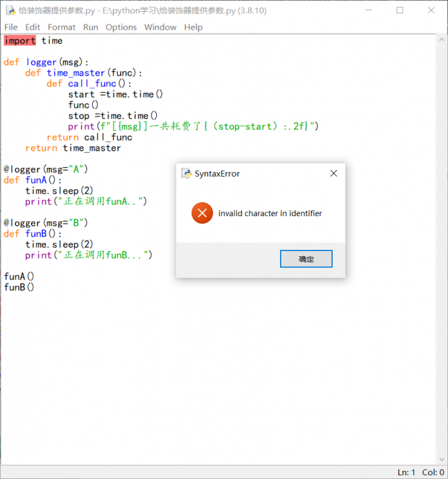Image resolution: width=448 pixels, height=479 pixels.
Task: Click the highlighted import keyword
Action: click(20, 41)
